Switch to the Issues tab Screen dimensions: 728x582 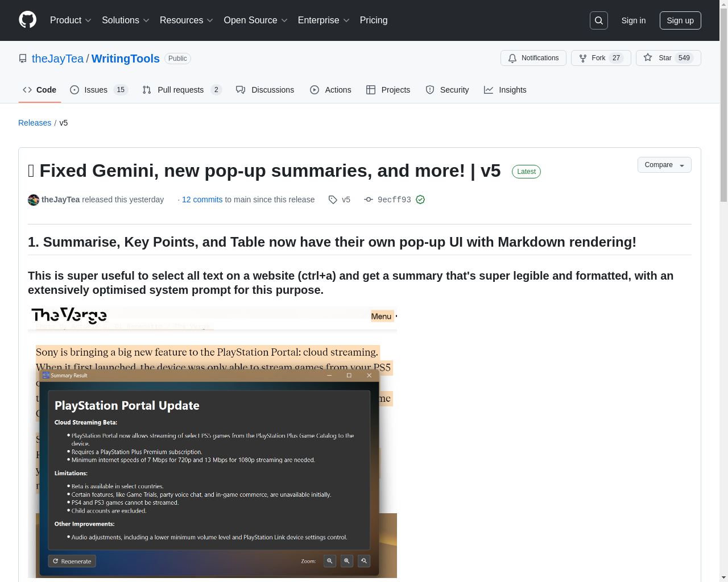tap(99, 90)
